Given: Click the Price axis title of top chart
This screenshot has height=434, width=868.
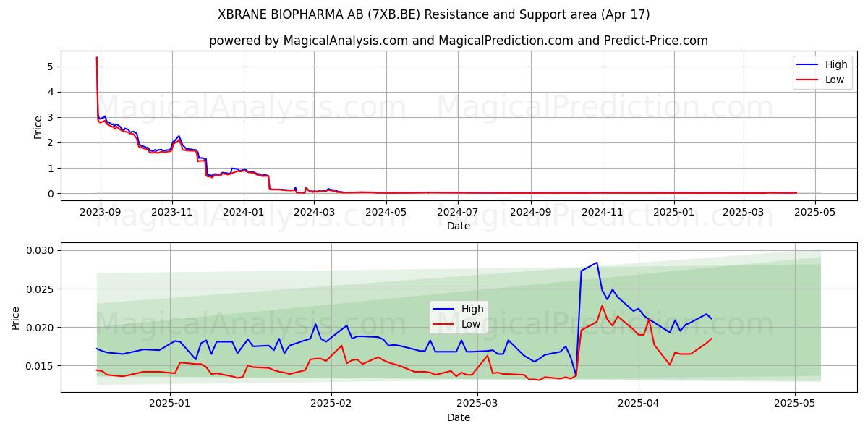Looking at the screenshot, I should [38, 127].
